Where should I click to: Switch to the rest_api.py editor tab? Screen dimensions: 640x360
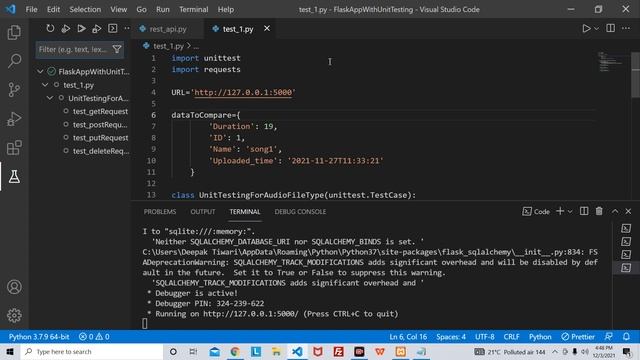point(167,29)
